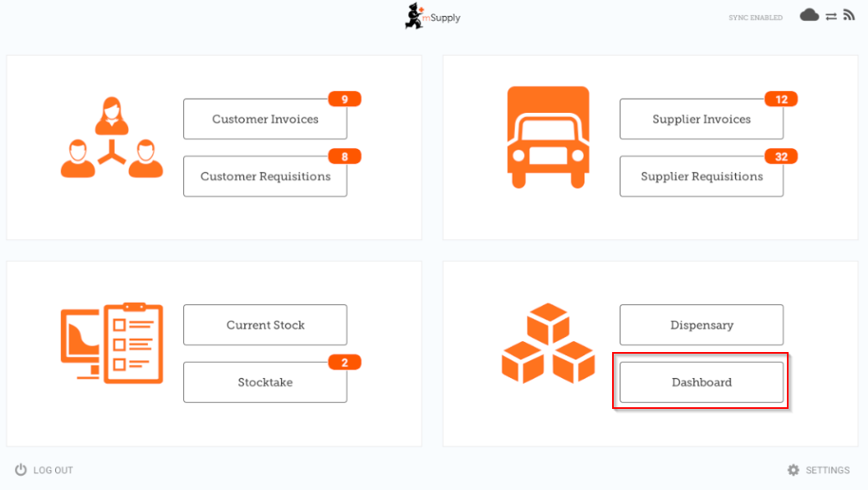
Task: Click the SYNC ENABLED status text
Action: coord(755,18)
